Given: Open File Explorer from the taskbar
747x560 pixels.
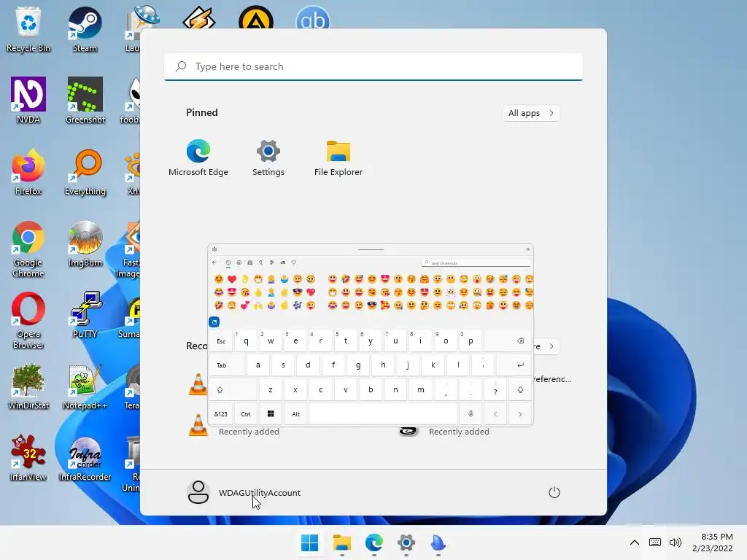Looking at the screenshot, I should 342,542.
